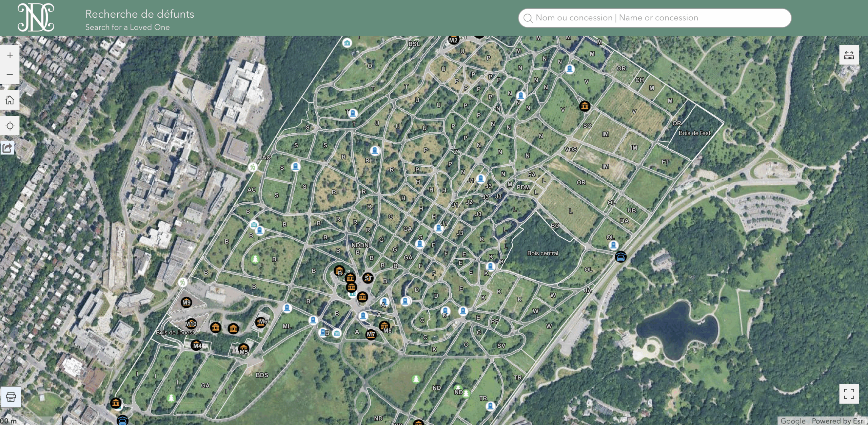Click the Bois central map label
Viewport: 868px width, 425px height.
pos(542,253)
